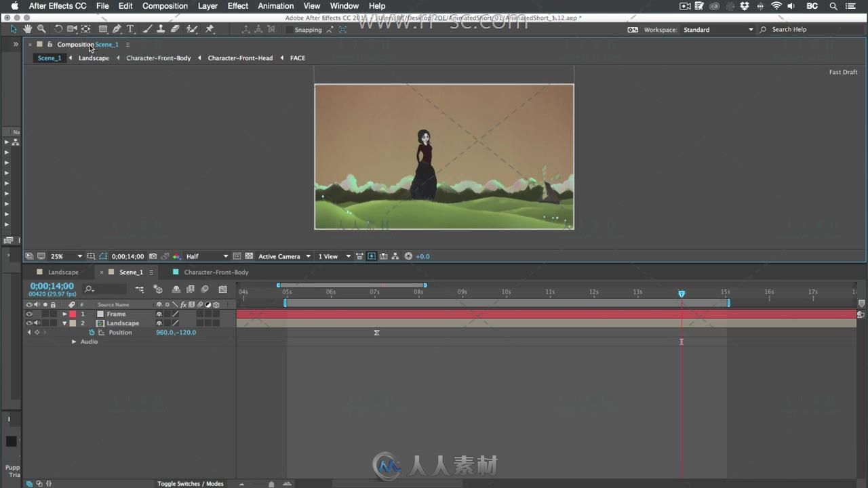Expand the collapsed side panel chevrons
This screenshot has width=868, height=488.
15,45
